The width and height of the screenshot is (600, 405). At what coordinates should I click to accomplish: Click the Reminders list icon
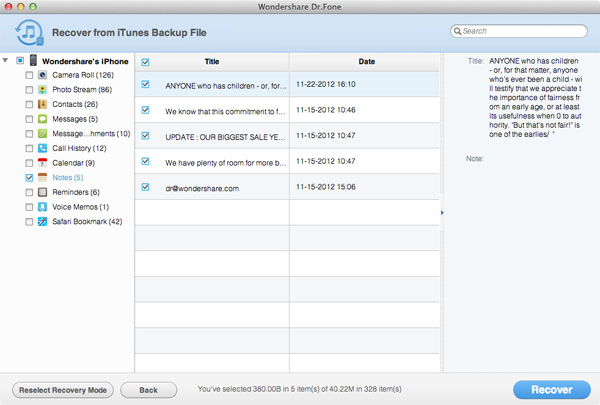click(x=42, y=192)
